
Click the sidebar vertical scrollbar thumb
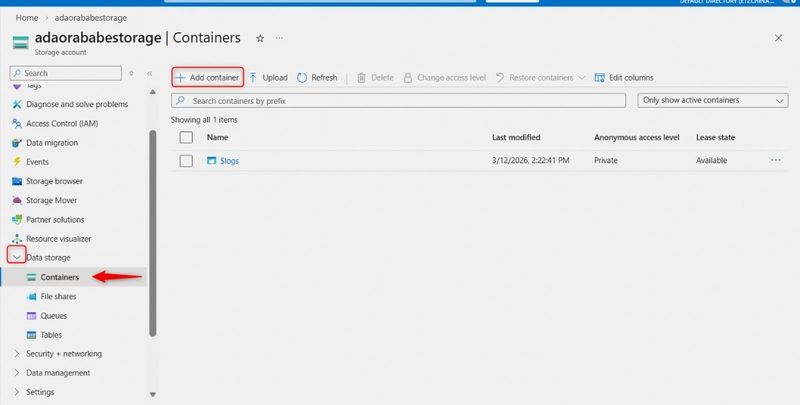(x=153, y=233)
